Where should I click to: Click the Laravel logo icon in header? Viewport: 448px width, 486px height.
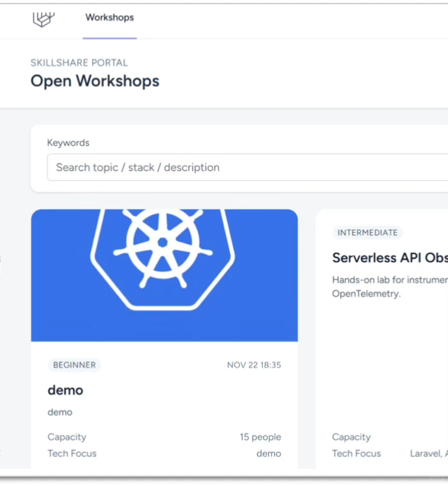pos(44,19)
